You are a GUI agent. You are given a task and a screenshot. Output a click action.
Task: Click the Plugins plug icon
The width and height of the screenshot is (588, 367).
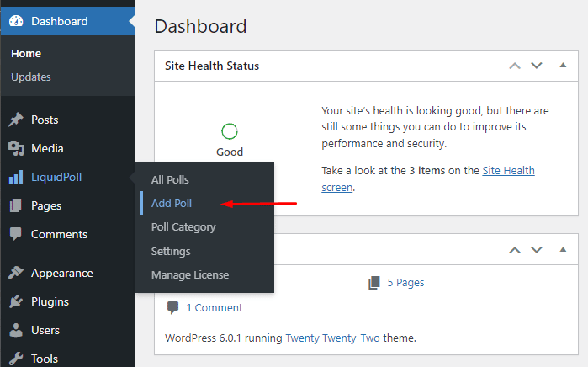[16, 301]
